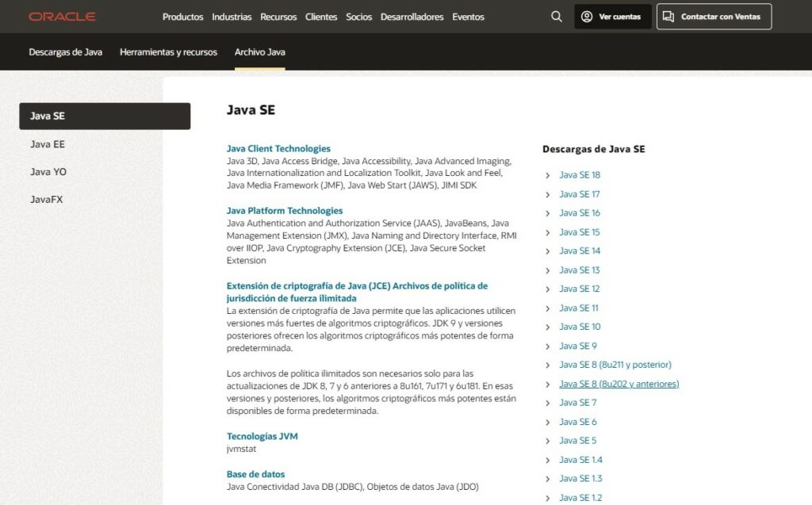Viewport: 812px width, 505px height.
Task: Click the Java SE 6 link
Action: (x=578, y=422)
